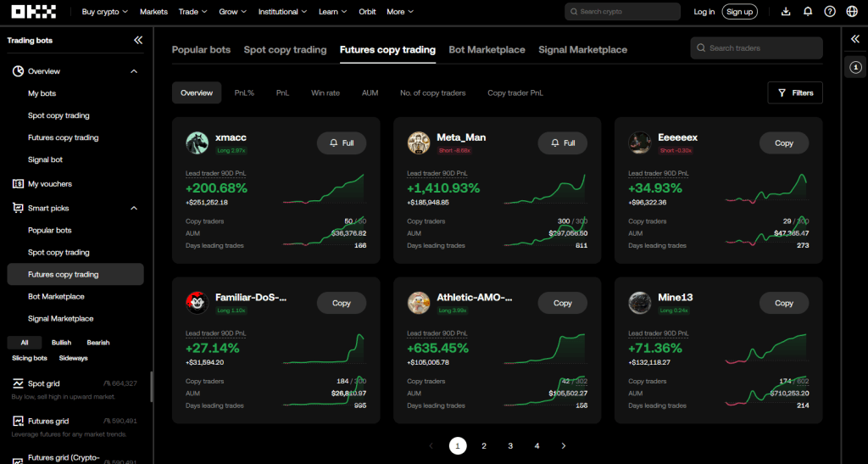Click the Sign up button
The height and width of the screenshot is (464, 868).
(739, 12)
